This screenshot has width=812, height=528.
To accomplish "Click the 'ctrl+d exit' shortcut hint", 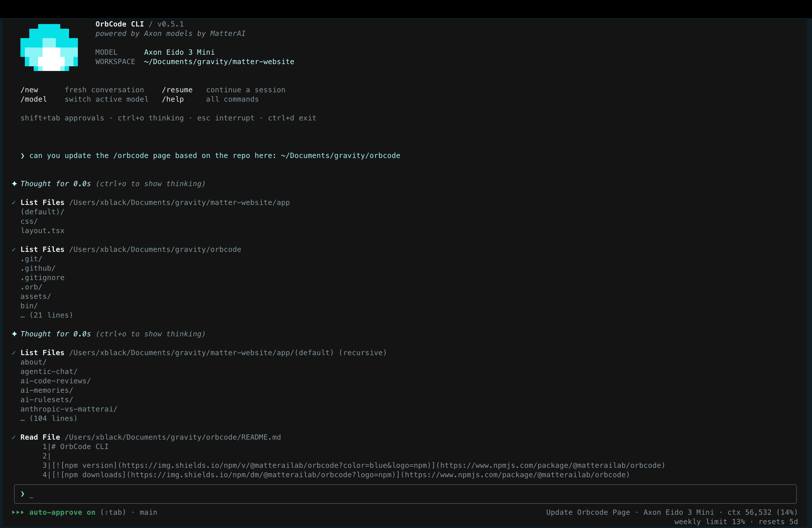I will 292,118.
